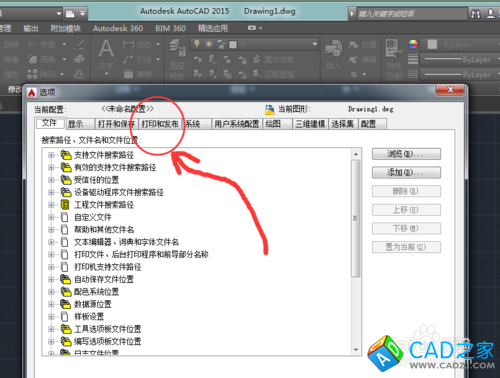Click the 文件 tab

(x=50, y=123)
